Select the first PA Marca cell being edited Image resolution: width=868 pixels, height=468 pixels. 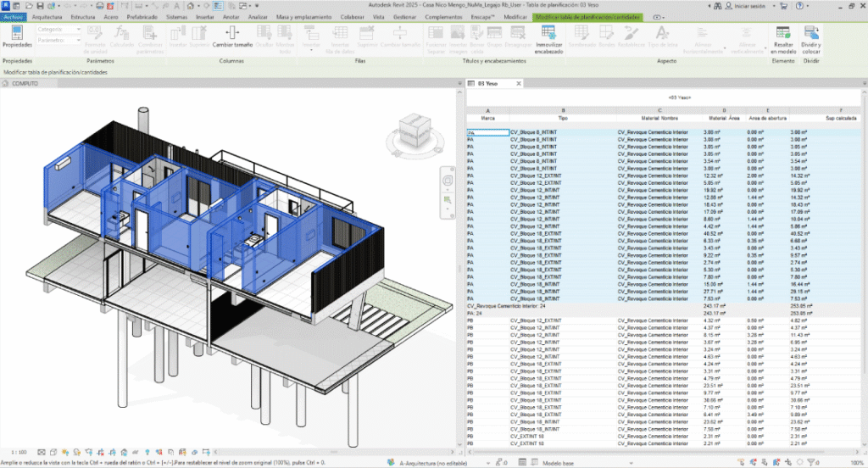[487, 132]
